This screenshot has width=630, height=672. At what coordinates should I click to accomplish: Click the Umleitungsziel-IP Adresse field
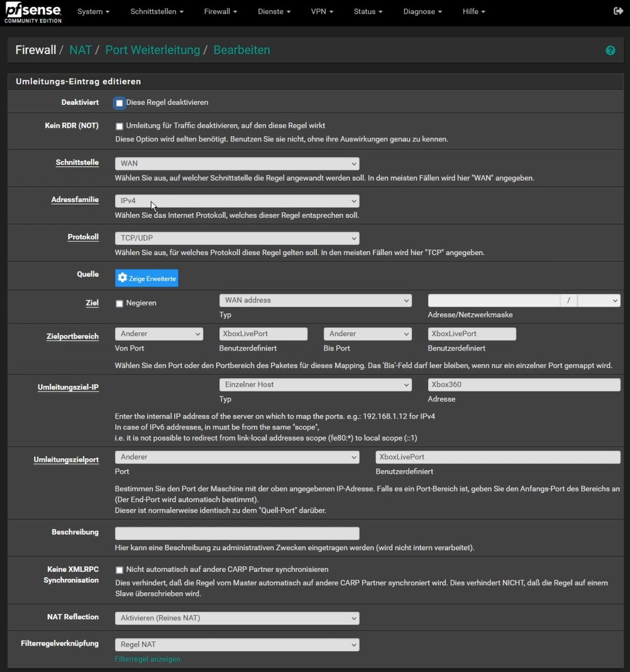pyautogui.click(x=524, y=384)
